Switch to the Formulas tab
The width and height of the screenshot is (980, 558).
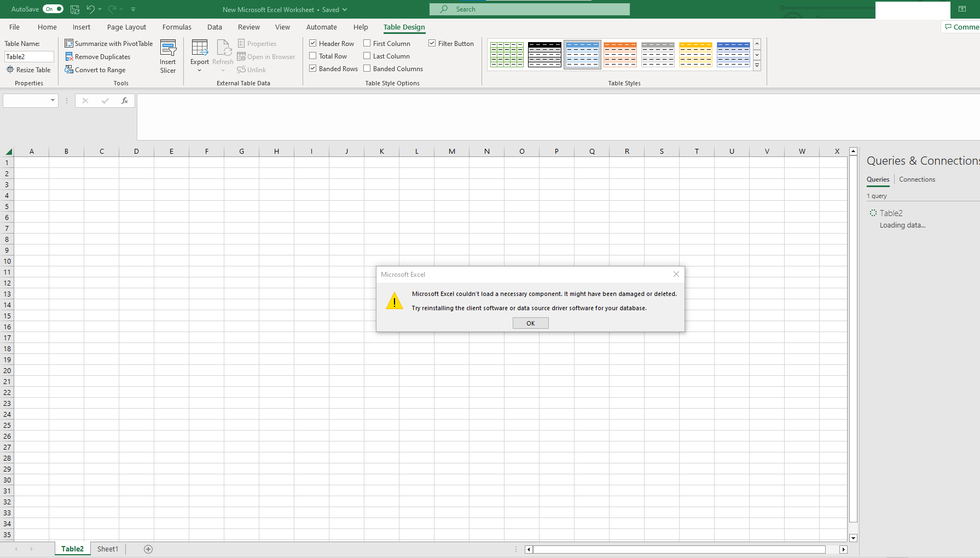click(176, 27)
